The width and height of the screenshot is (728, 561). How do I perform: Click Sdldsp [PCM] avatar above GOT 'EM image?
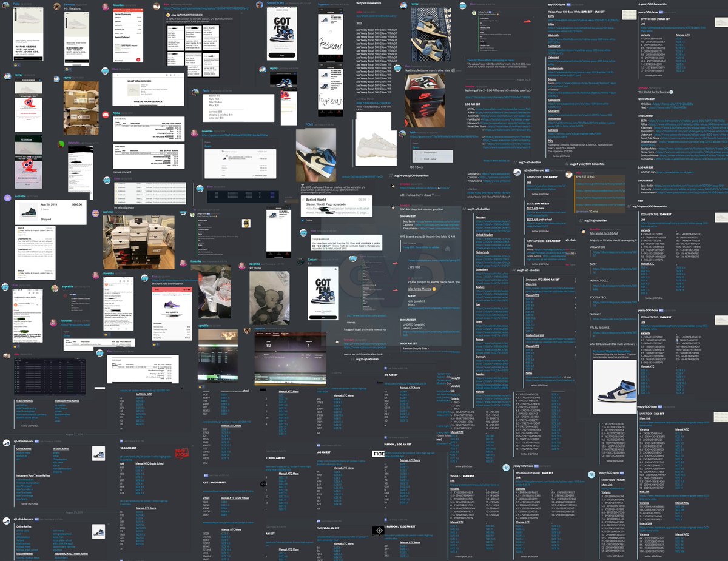pyautogui.click(x=260, y=4)
